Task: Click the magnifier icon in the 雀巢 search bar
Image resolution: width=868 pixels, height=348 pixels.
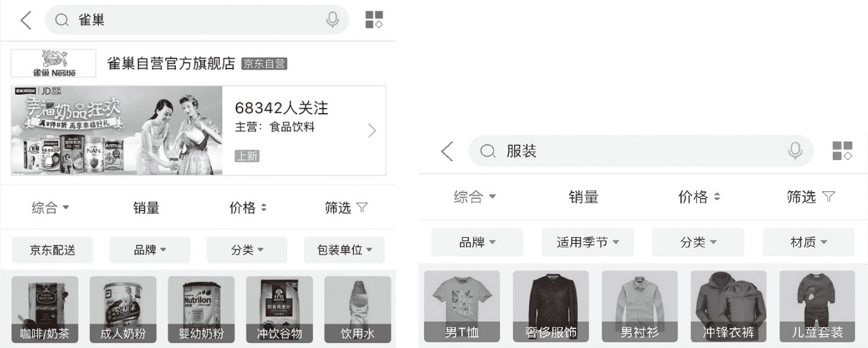Action: point(62,20)
